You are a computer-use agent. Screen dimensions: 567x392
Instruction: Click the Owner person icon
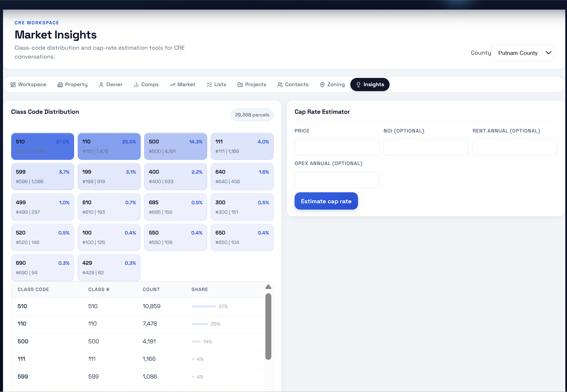pos(101,85)
